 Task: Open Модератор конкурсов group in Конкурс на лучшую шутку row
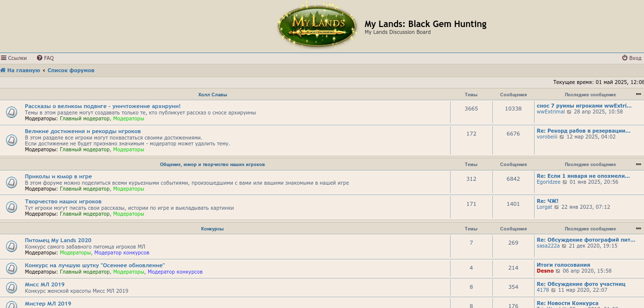[175, 272]
